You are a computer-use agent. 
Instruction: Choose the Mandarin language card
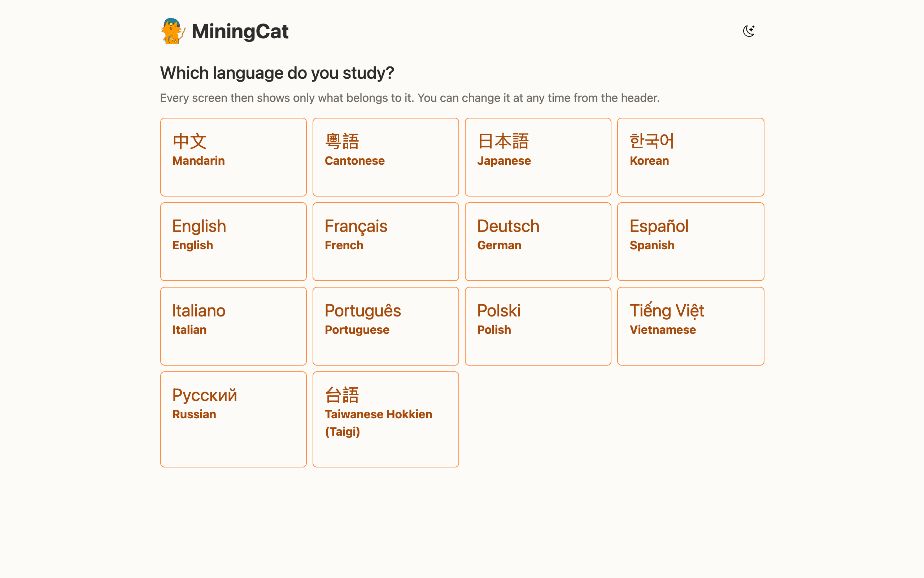point(233,157)
